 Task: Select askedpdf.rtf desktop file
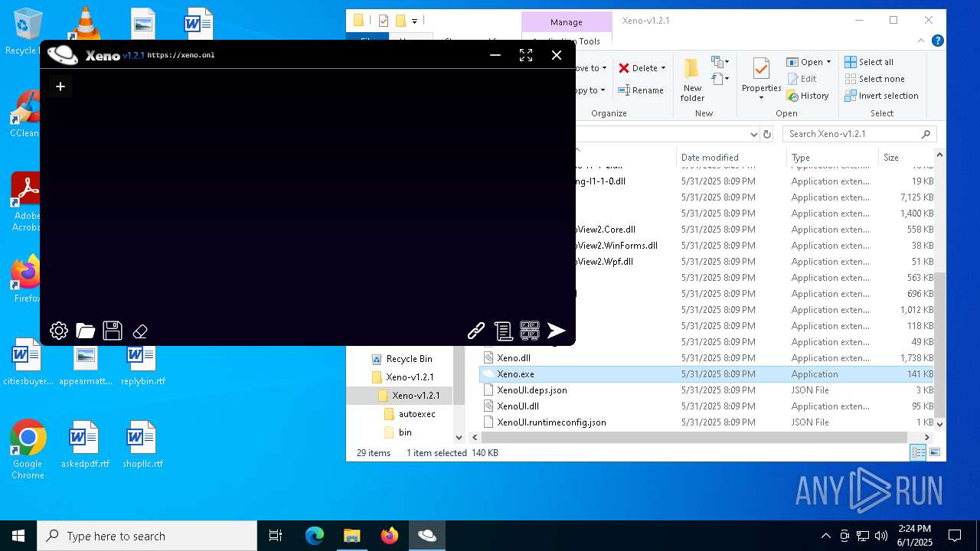tap(84, 445)
